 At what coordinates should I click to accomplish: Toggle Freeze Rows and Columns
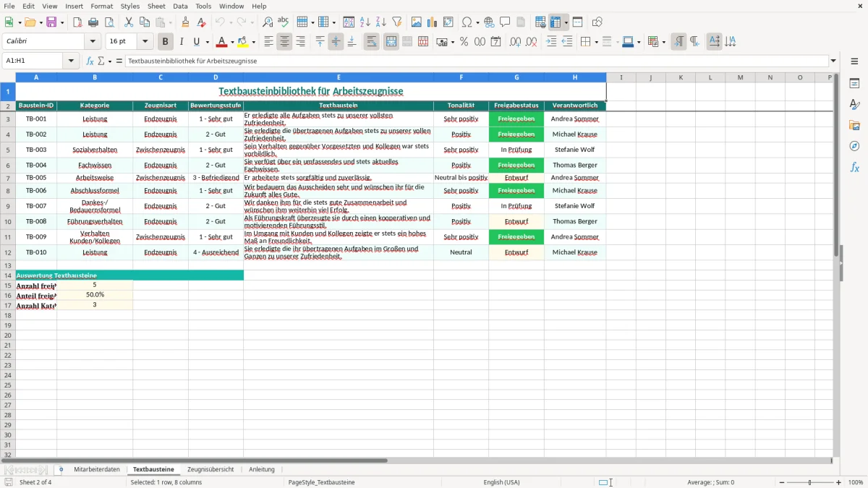coord(556,22)
